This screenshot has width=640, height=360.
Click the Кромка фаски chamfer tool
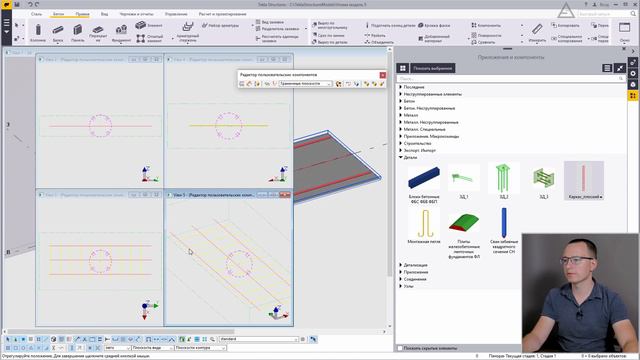434,25
